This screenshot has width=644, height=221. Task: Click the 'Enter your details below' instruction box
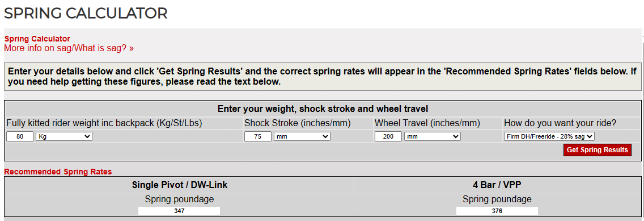pos(323,77)
